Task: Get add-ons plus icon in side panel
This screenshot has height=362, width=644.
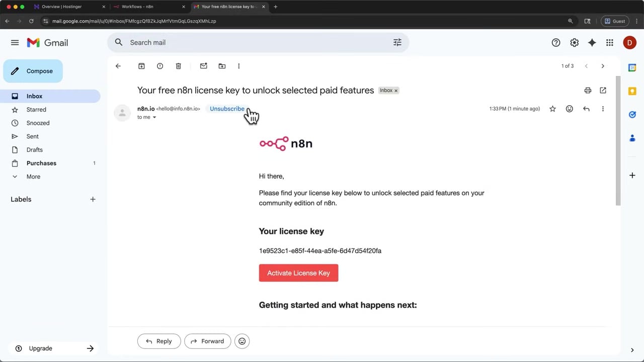Action: click(x=632, y=175)
